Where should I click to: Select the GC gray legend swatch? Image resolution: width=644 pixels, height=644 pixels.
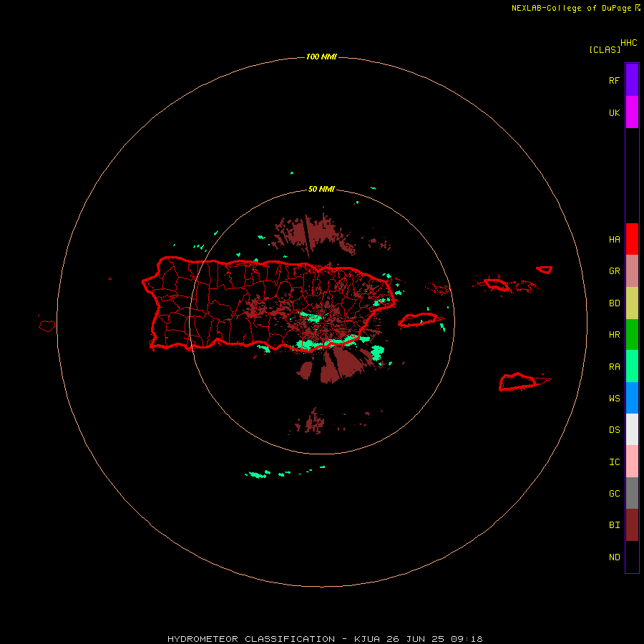632,493
